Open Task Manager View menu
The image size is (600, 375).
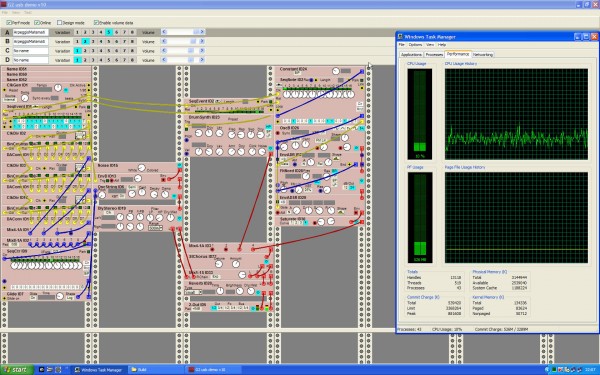tap(430, 45)
